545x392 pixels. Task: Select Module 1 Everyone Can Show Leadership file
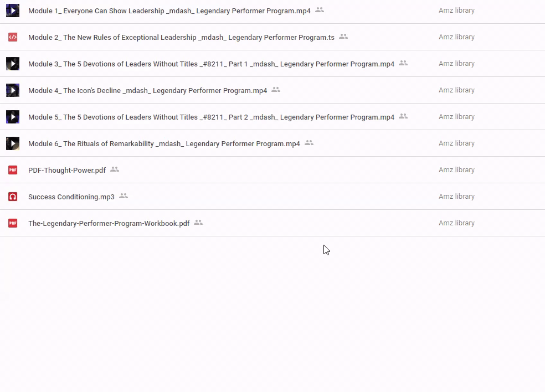coord(169,11)
